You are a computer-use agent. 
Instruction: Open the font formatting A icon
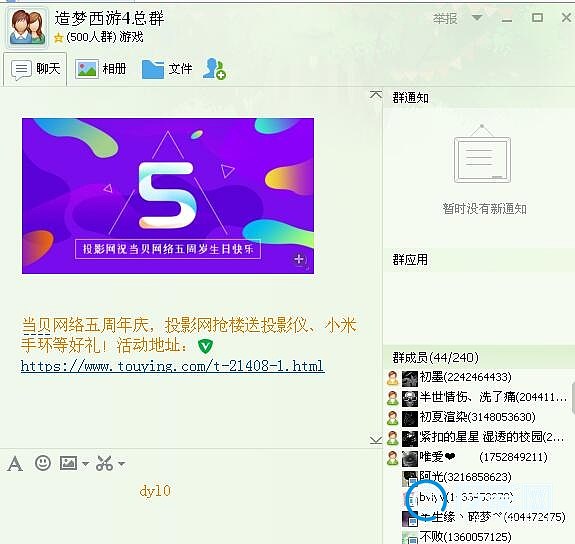[x=15, y=464]
